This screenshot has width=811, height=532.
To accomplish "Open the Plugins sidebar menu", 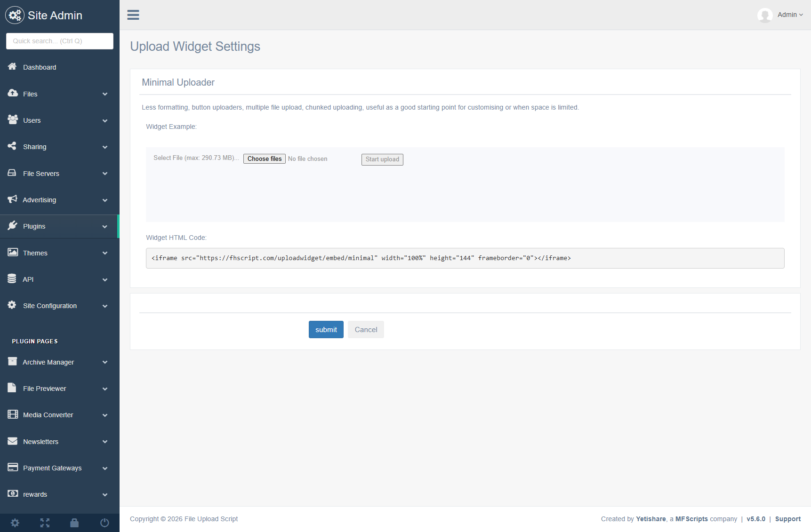I will [x=34, y=226].
